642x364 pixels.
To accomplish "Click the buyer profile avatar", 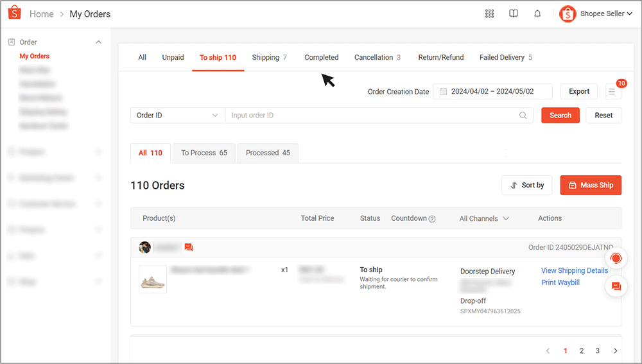I will 144,247.
